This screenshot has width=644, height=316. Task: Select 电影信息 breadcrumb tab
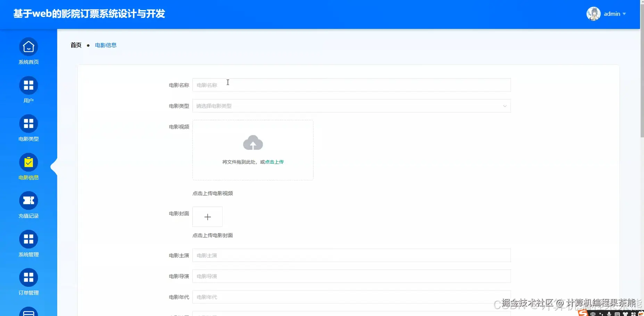click(106, 45)
